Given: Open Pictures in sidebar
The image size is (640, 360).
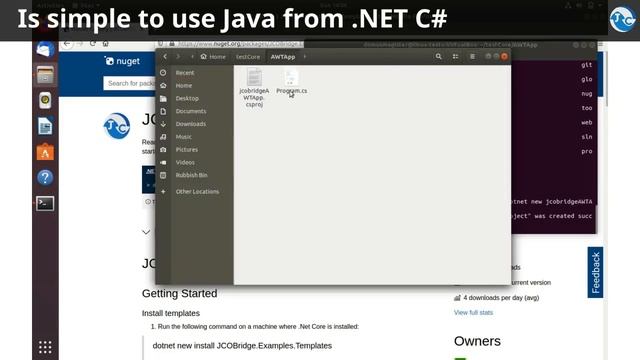Looking at the screenshot, I should pyautogui.click(x=187, y=150).
